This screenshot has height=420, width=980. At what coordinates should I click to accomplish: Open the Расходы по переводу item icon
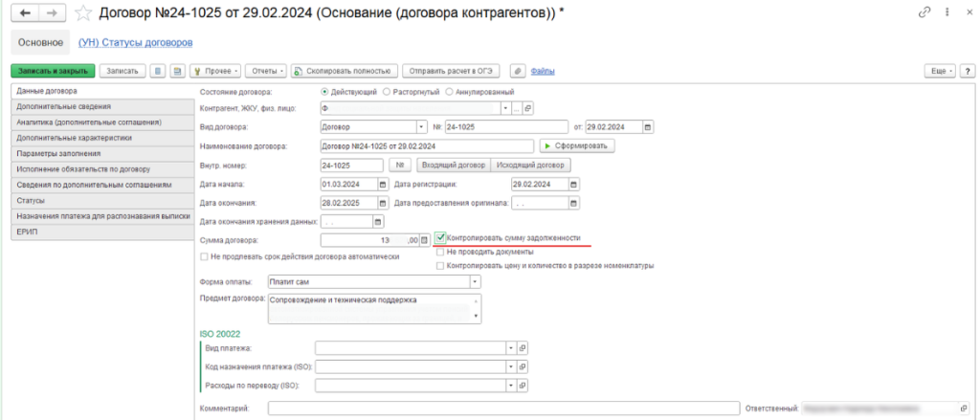pos(523,386)
